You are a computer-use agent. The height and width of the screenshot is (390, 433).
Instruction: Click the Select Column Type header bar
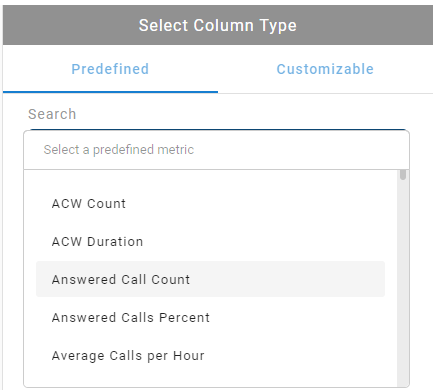point(218,25)
